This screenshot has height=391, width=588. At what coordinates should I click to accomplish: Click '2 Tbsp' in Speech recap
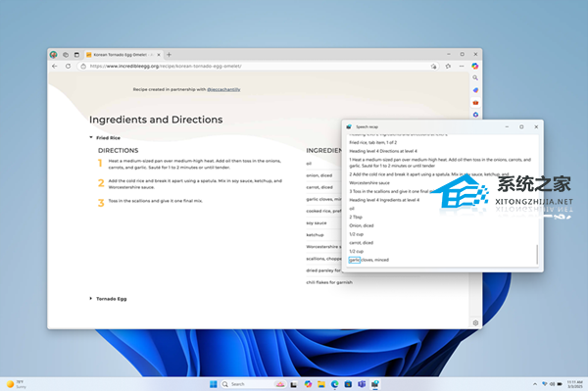[x=356, y=217]
